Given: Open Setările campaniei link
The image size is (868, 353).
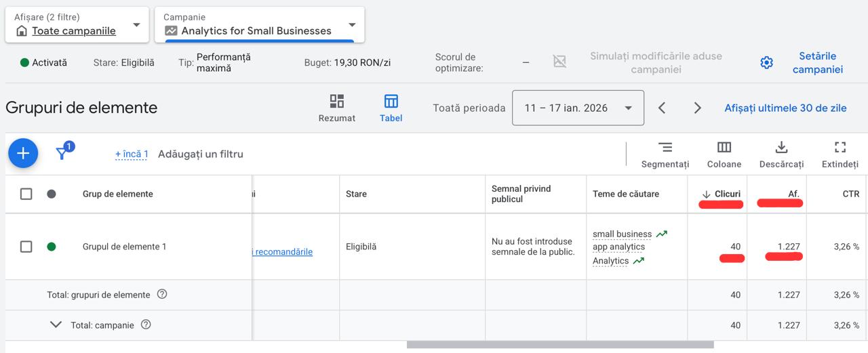Looking at the screenshot, I should (x=817, y=62).
